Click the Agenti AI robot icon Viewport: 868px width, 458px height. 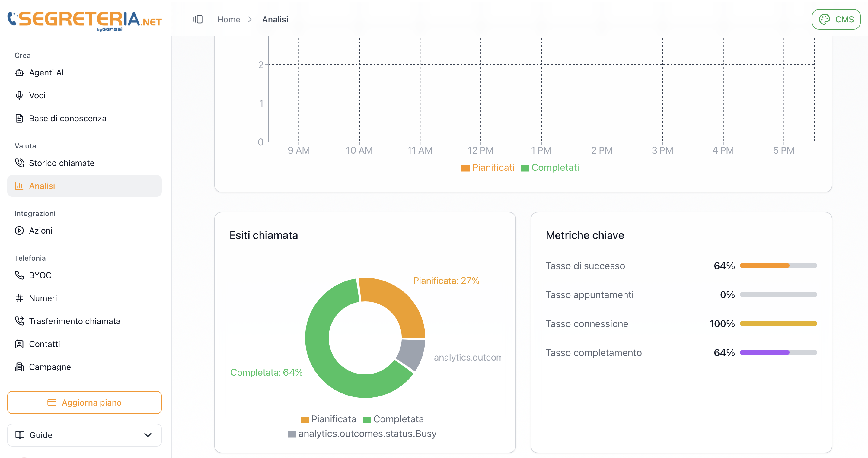click(x=19, y=72)
